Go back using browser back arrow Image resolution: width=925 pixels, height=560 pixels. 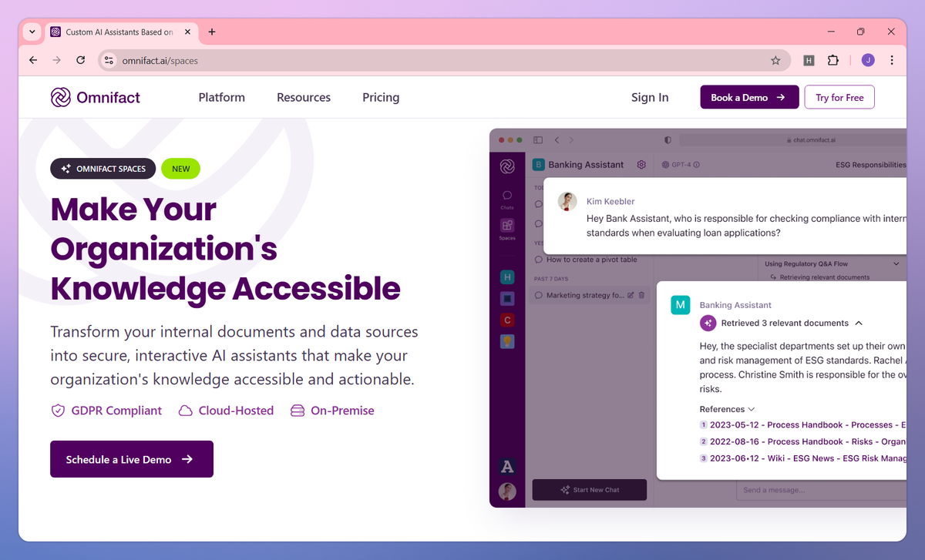(33, 60)
